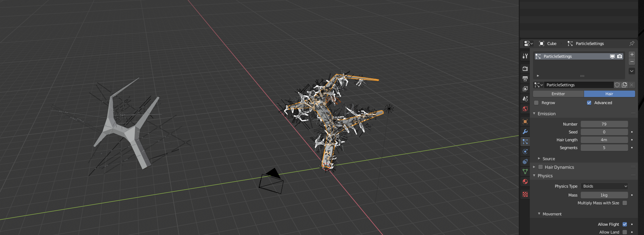Enable the Hair Dynamics checkbox
Image resolution: width=644 pixels, height=235 pixels.
coord(541,167)
